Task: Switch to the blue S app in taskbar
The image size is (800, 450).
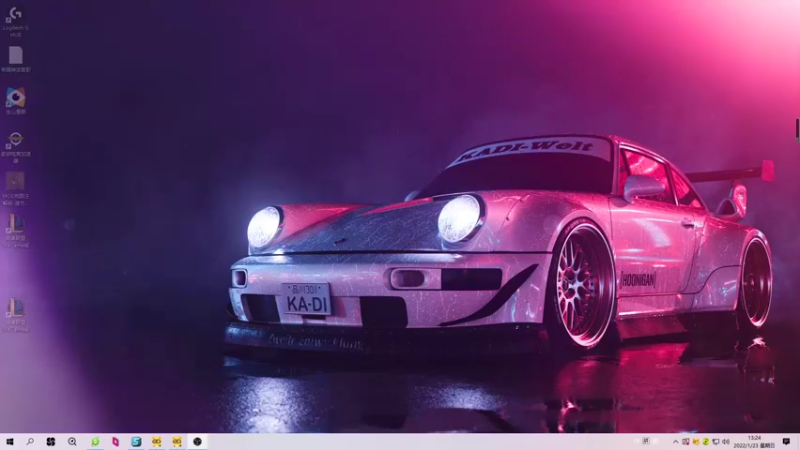Action: [x=136, y=441]
